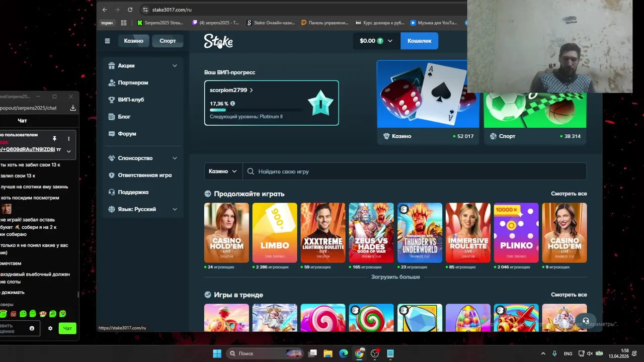
Task: Click the Кошелек button
Action: [x=419, y=41]
